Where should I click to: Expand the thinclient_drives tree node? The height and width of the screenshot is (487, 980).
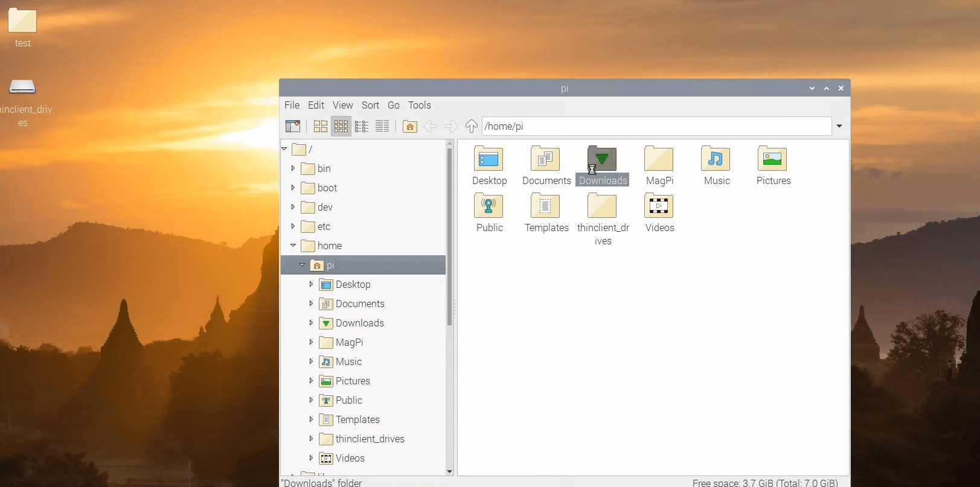(312, 439)
